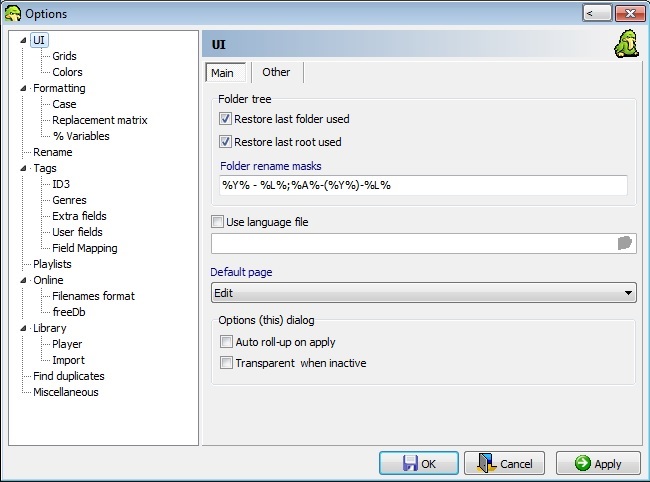
Task: Collapse the UI tree node
Action: pos(23,40)
